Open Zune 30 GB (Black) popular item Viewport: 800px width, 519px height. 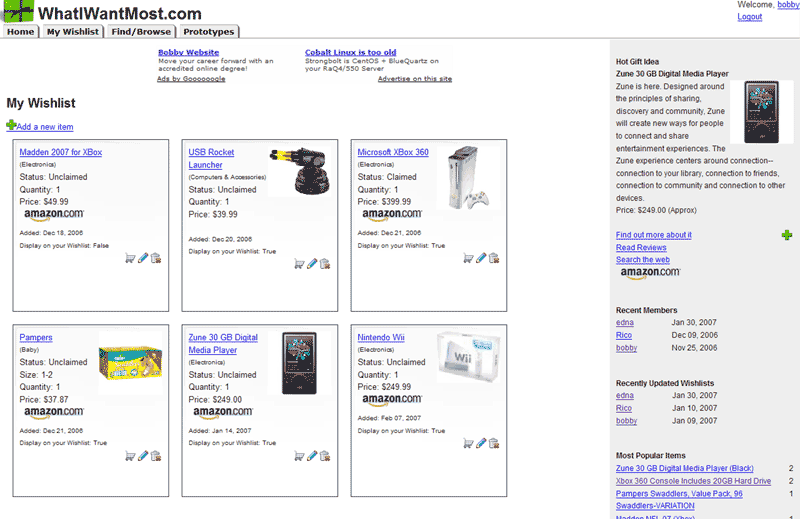684,468
